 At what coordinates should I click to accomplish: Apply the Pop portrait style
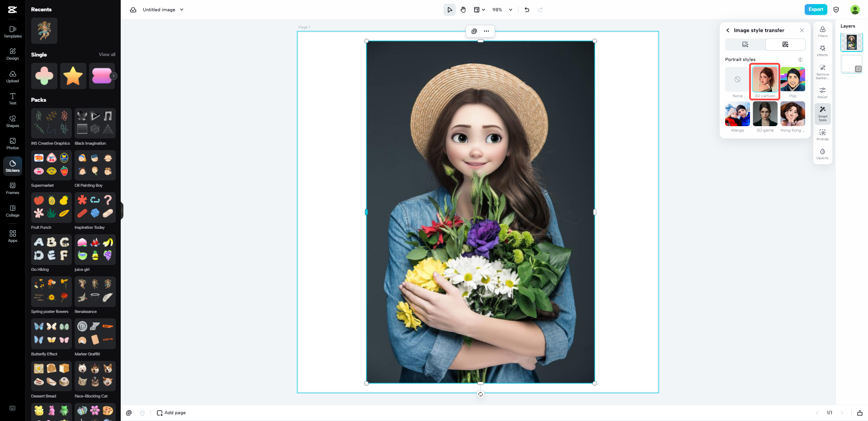(x=793, y=83)
